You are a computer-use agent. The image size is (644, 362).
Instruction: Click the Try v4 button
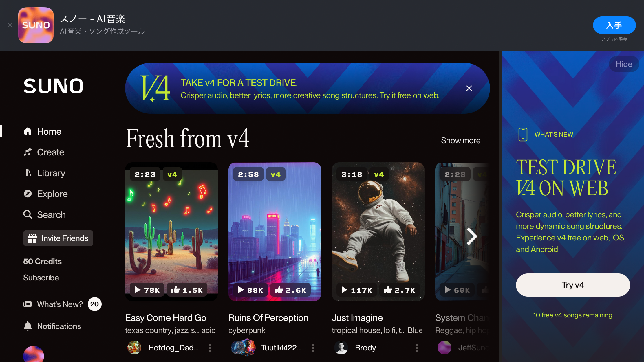[x=573, y=285]
